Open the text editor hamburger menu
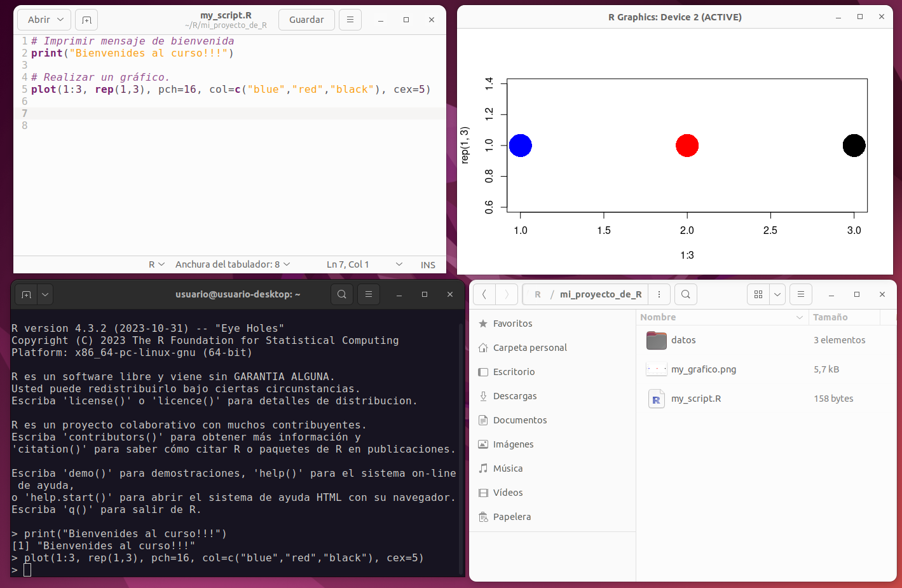The height and width of the screenshot is (588, 902). 350,20
